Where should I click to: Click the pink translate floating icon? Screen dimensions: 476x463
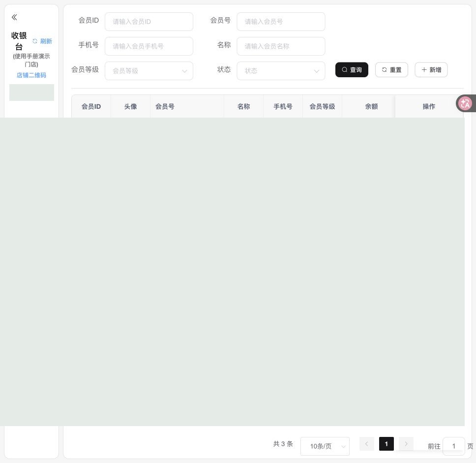pyautogui.click(x=465, y=104)
